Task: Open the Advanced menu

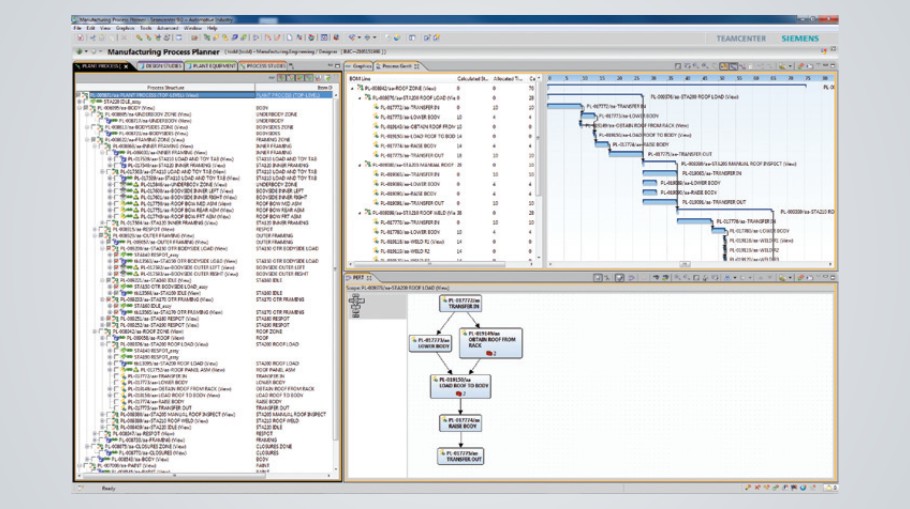Action: click(x=165, y=28)
